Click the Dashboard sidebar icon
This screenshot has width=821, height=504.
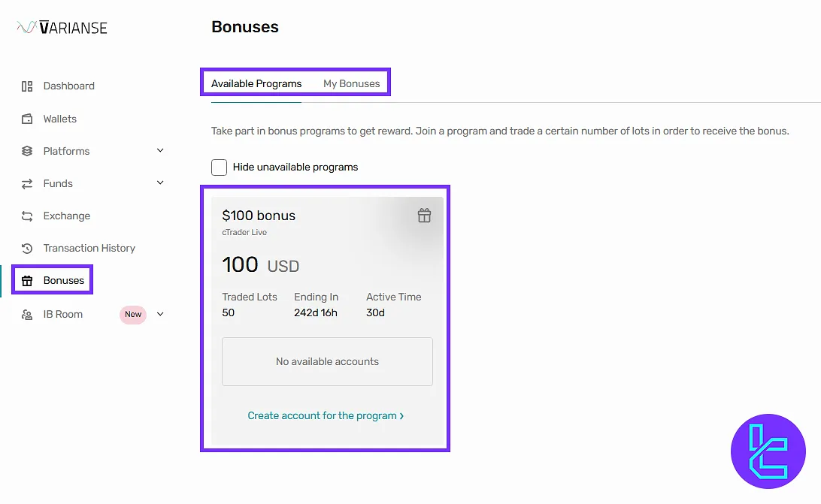[27, 86]
